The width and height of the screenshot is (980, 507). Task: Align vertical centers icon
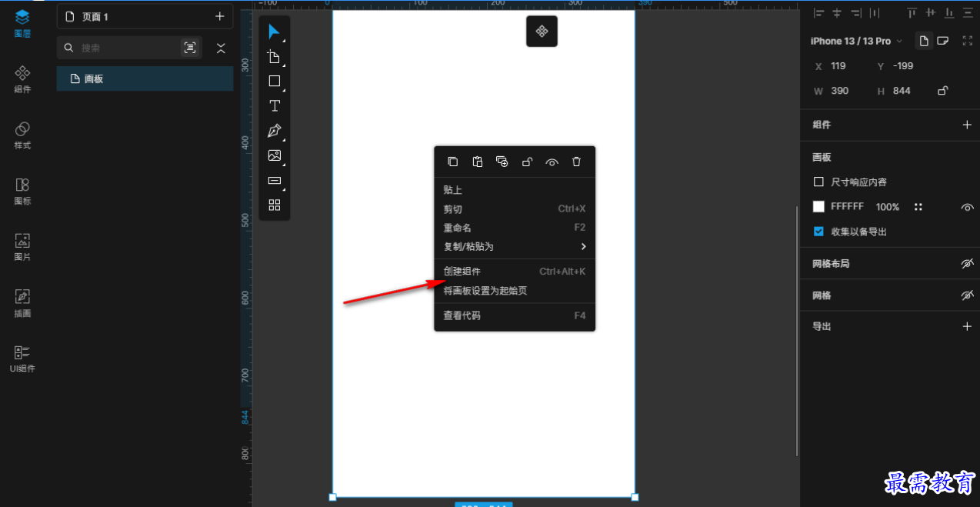click(x=931, y=13)
